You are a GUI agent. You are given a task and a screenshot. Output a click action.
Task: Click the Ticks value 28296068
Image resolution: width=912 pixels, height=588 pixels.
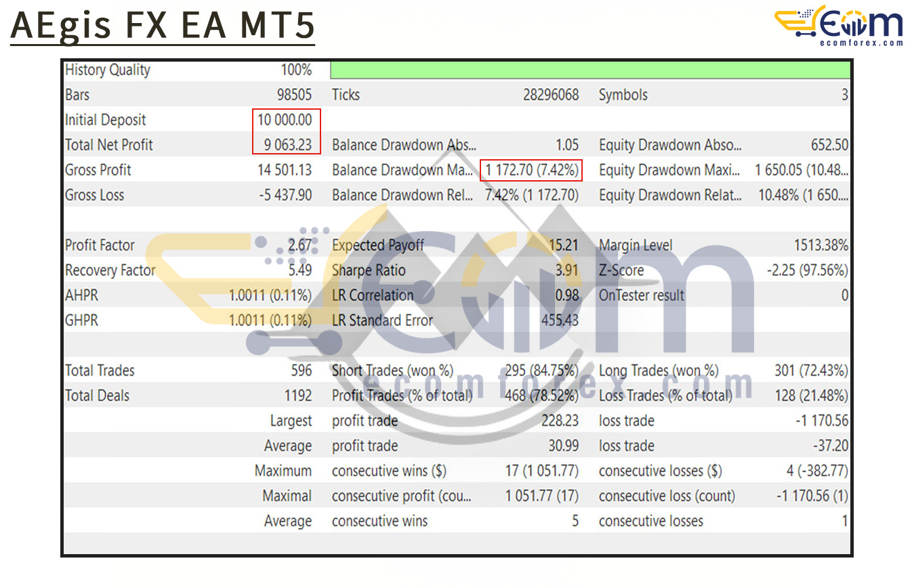[x=550, y=95]
